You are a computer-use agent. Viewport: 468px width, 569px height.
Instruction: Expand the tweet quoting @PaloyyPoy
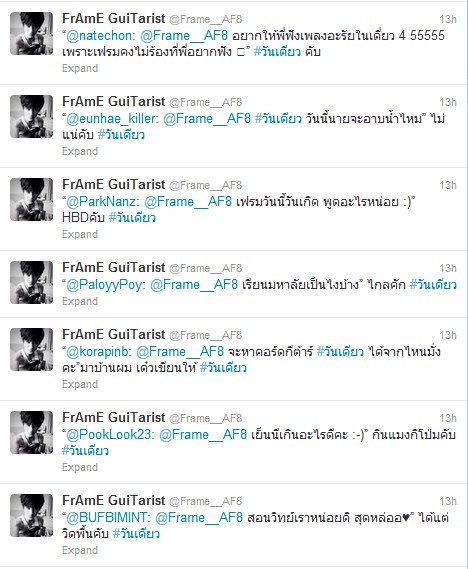(80, 302)
